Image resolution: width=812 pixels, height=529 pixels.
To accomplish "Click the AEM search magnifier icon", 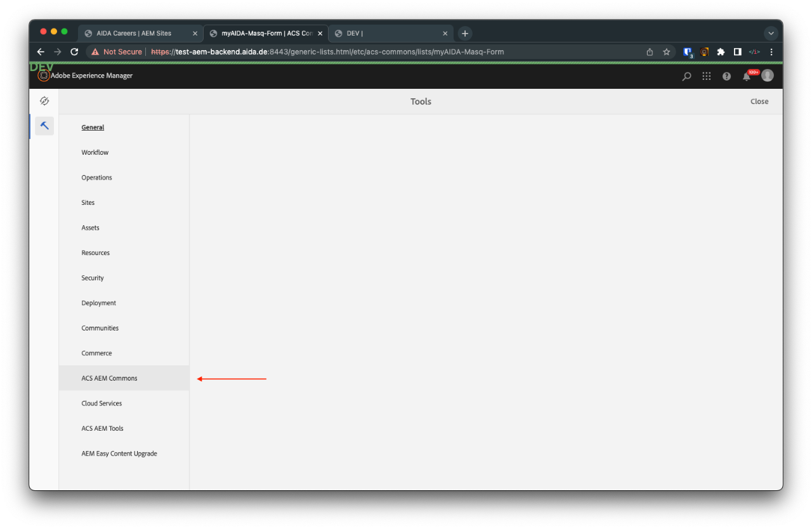I will coord(686,76).
